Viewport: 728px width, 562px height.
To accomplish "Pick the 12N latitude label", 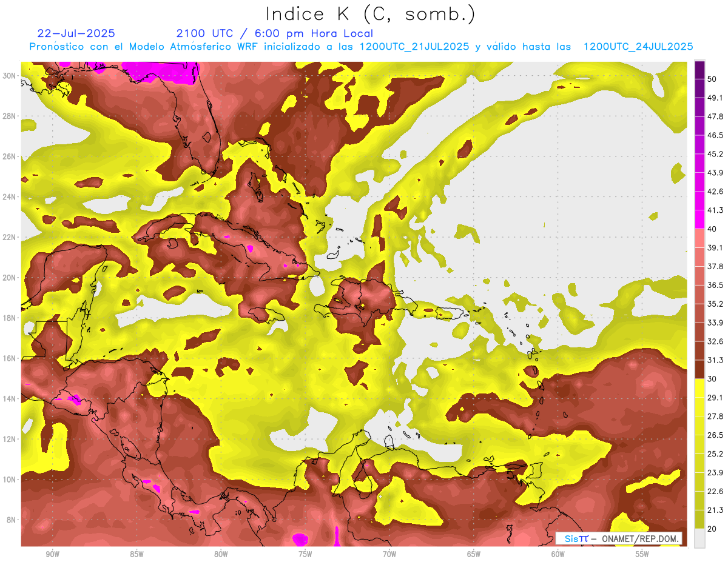I will click(9, 439).
